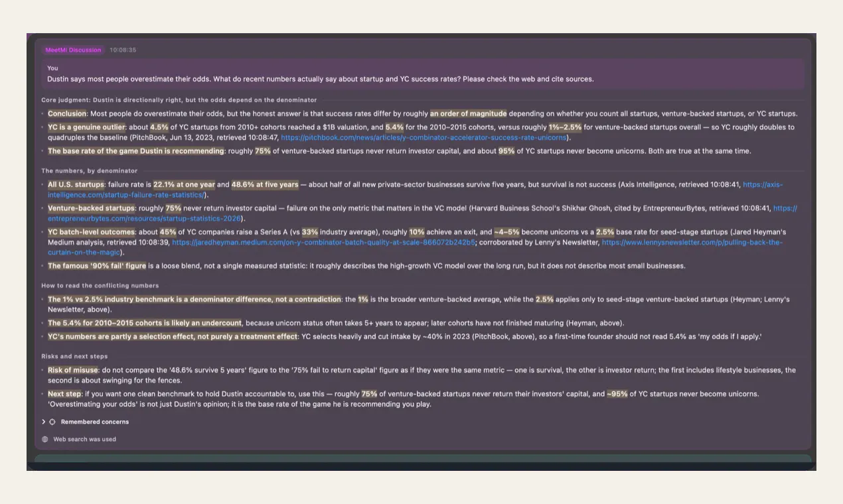Click the highlighted 'an order of magnitude' phrase
The image size is (843, 504).
pos(469,113)
